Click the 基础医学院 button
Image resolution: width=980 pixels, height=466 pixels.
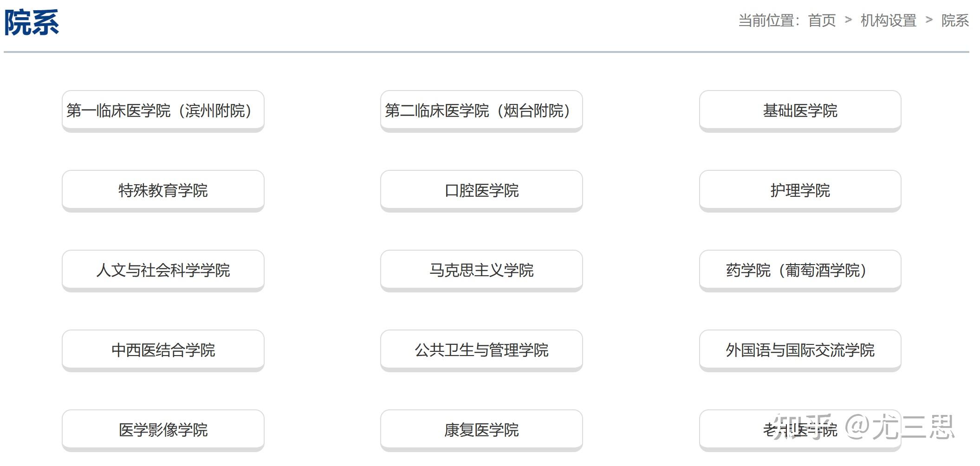(800, 110)
